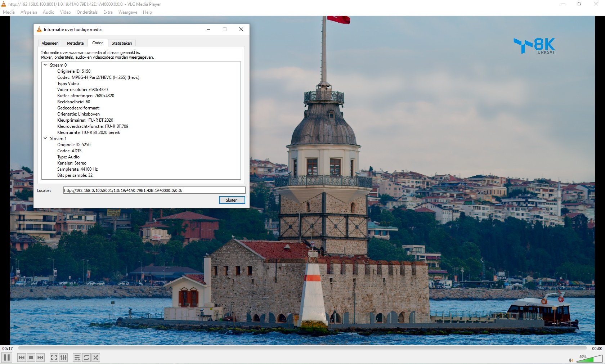The image size is (605, 364).
Task: Toggle loop repeat mode
Action: click(x=86, y=358)
